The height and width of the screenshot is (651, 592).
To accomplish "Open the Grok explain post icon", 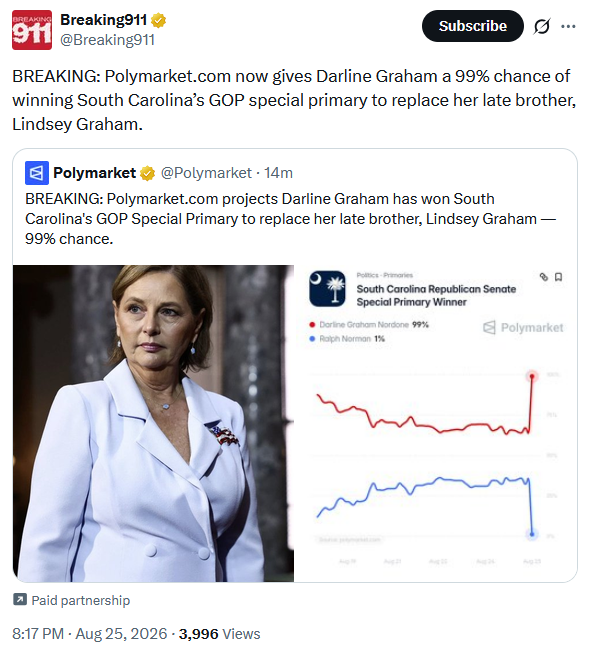I will pos(542,26).
